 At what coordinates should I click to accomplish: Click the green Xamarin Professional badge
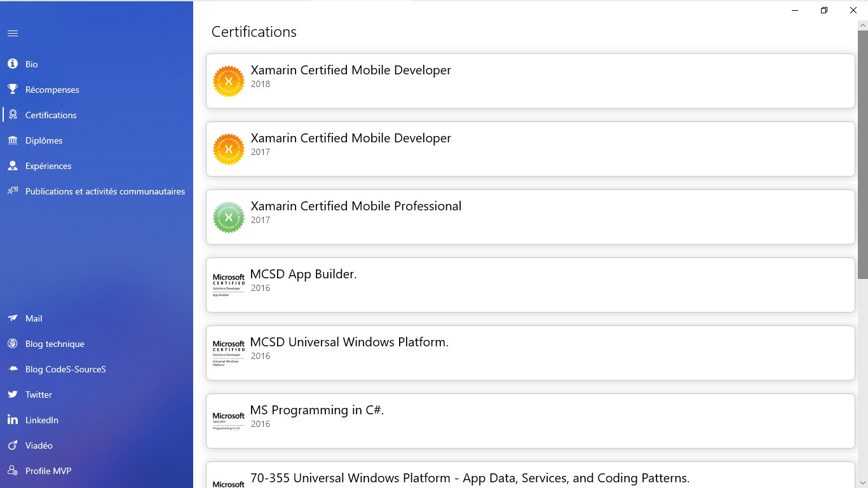tap(229, 217)
